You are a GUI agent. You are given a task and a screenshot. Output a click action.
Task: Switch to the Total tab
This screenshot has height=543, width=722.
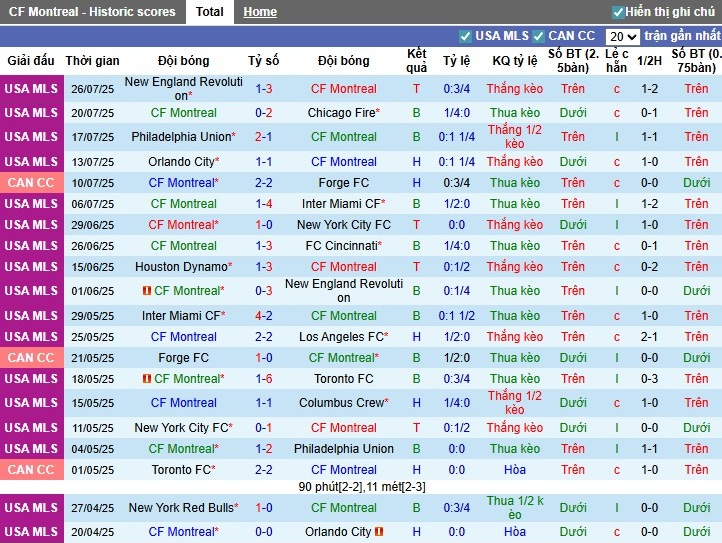210,12
